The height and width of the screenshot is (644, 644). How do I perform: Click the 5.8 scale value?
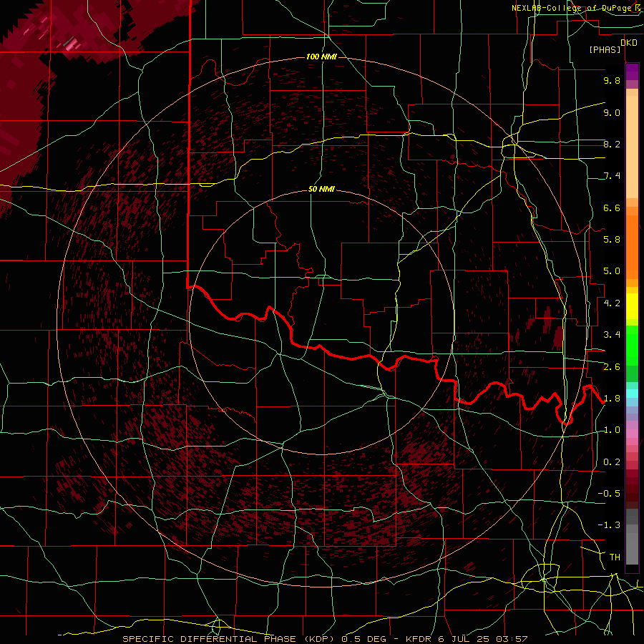pos(612,240)
